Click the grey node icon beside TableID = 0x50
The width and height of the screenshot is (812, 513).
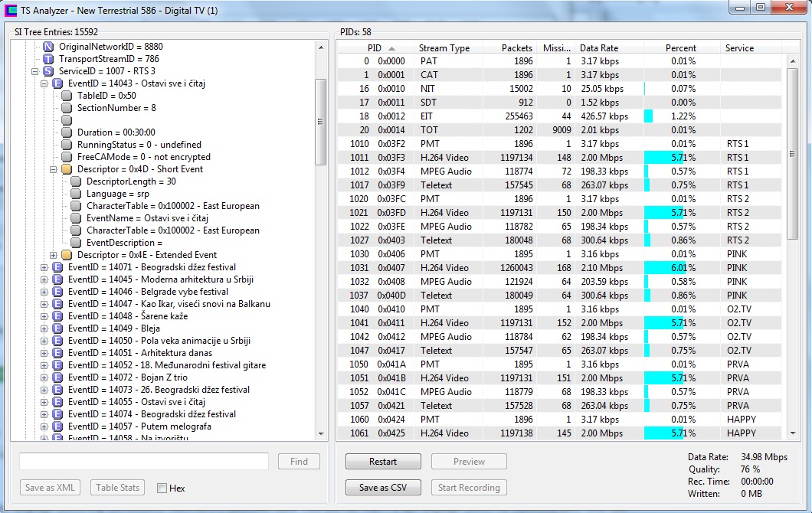67,96
